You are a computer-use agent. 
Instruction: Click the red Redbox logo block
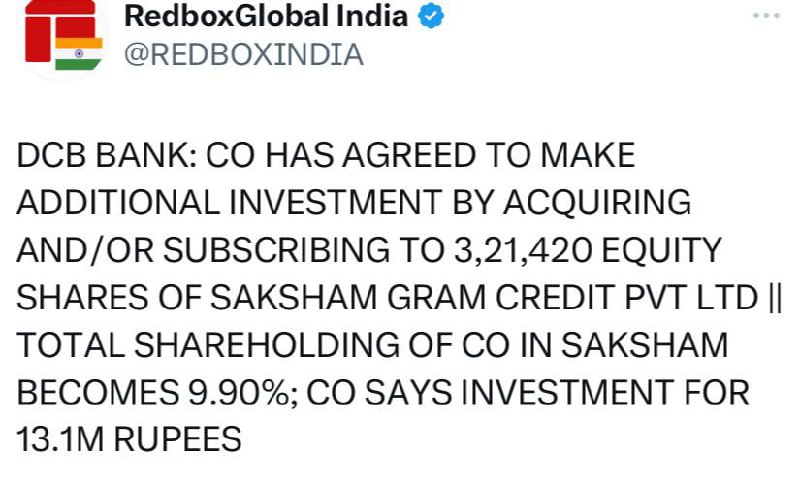point(38,32)
